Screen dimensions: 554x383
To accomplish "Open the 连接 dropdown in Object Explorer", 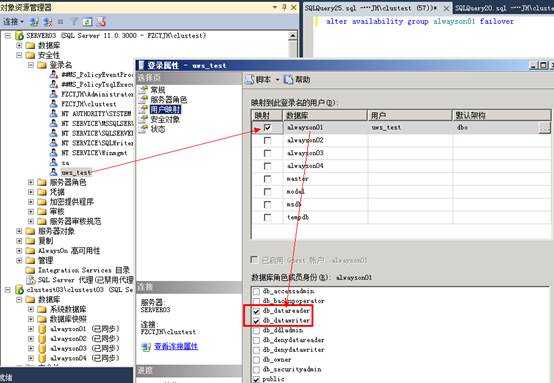I will (13, 22).
